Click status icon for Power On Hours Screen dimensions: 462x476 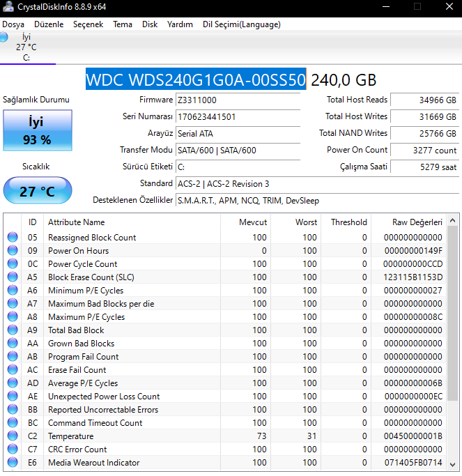(x=13, y=250)
